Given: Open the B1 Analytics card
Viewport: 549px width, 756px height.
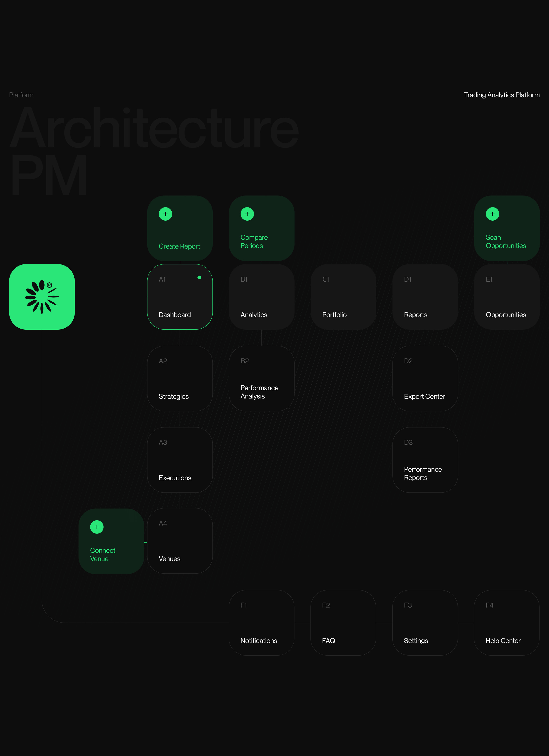Looking at the screenshot, I should click(262, 297).
